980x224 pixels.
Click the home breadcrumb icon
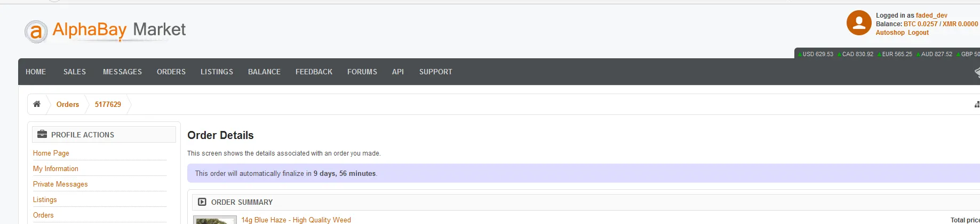pyautogui.click(x=37, y=104)
